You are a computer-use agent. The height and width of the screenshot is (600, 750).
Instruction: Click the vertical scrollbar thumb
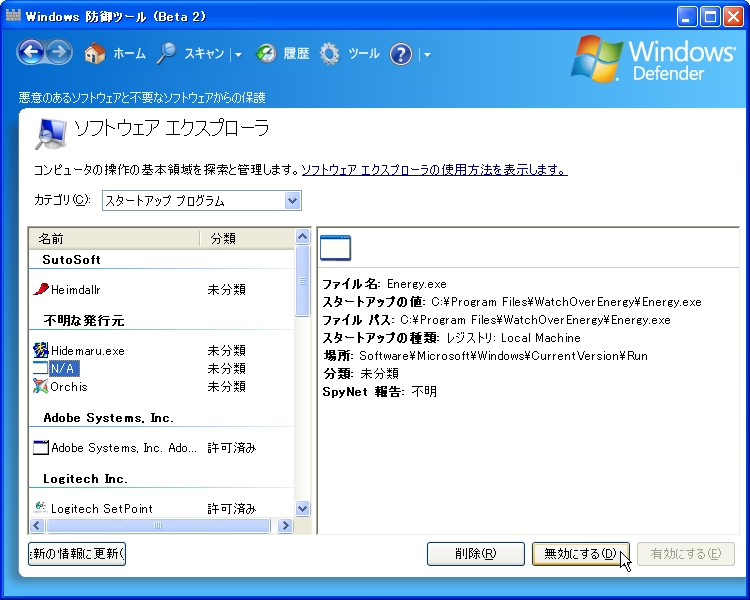(302, 281)
